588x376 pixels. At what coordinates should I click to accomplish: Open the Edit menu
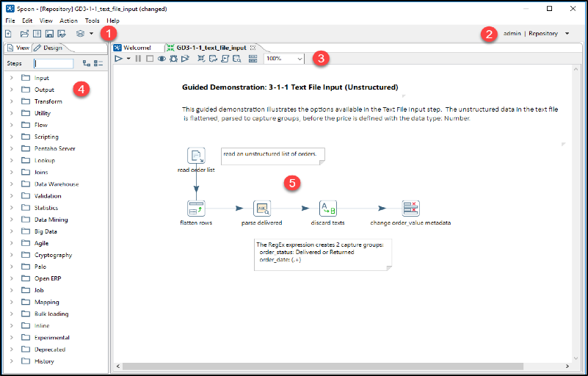point(27,21)
